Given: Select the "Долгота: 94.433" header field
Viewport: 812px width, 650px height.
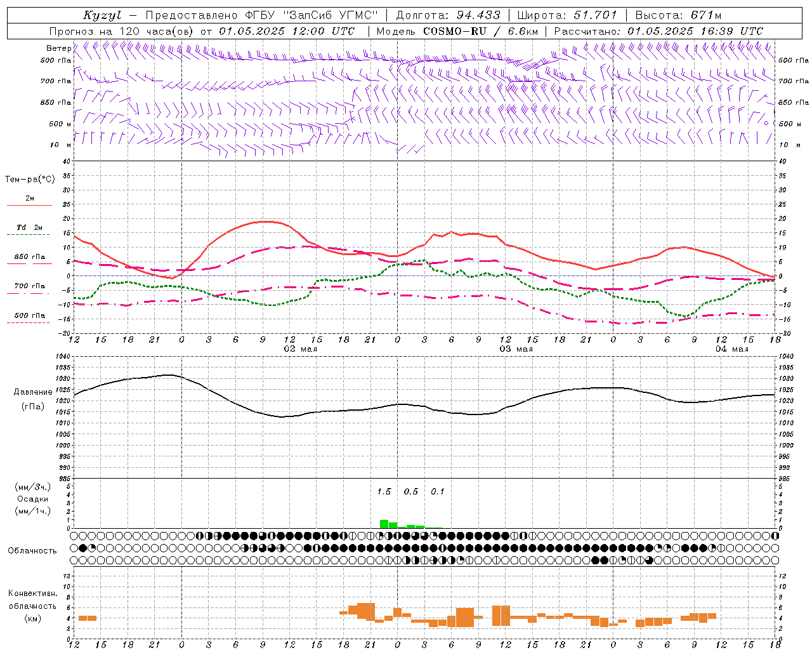Looking at the screenshot, I should click(448, 15).
